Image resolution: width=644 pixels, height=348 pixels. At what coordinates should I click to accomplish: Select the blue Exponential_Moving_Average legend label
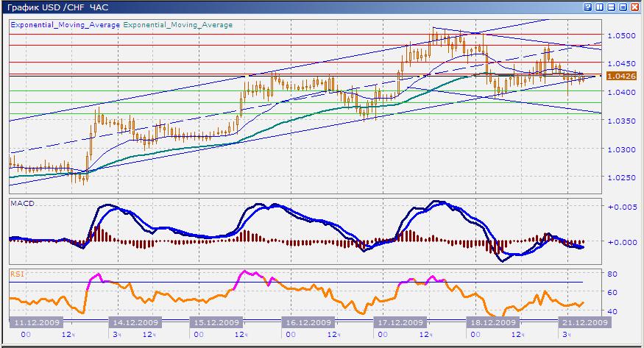(65, 24)
